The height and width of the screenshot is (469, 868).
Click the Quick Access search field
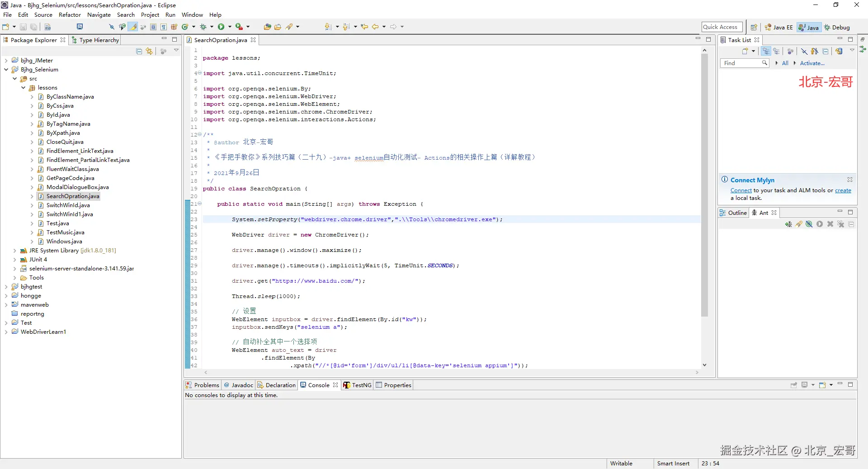tap(722, 27)
